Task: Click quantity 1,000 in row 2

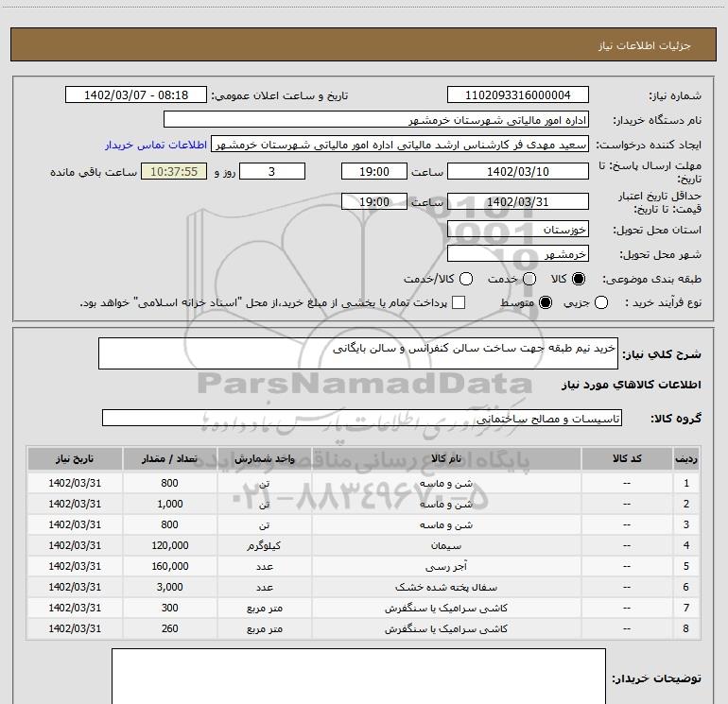Action: click(170, 504)
